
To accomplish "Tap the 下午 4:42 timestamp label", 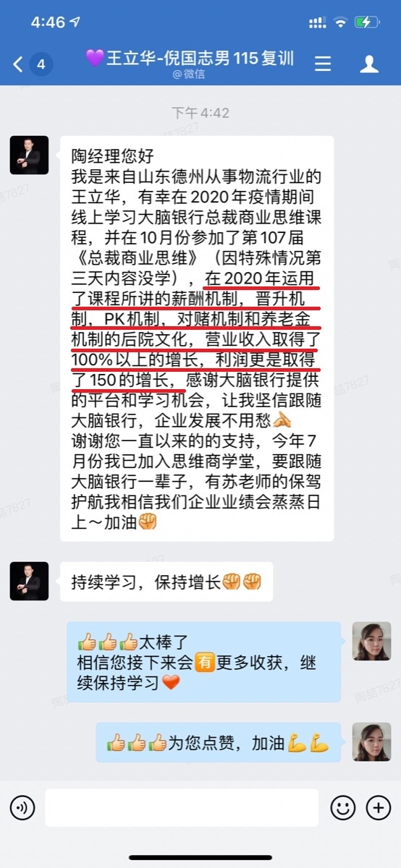I will click(x=200, y=113).
